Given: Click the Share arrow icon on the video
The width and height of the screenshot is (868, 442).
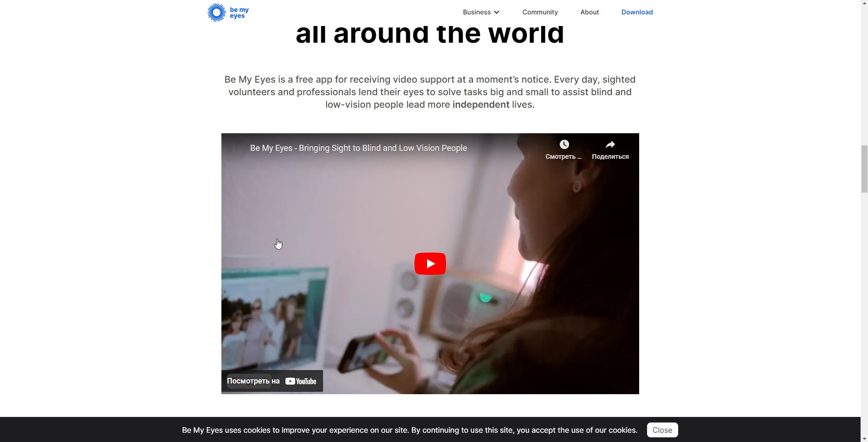Looking at the screenshot, I should coord(610,144).
